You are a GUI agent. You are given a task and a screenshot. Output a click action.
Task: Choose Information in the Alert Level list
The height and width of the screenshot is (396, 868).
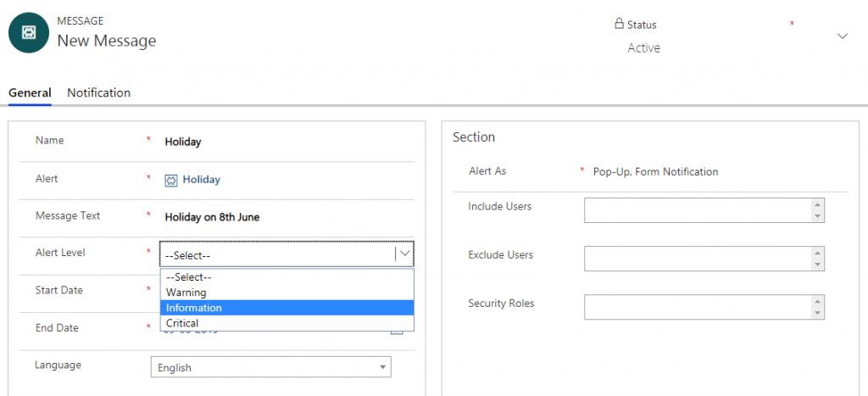point(194,308)
